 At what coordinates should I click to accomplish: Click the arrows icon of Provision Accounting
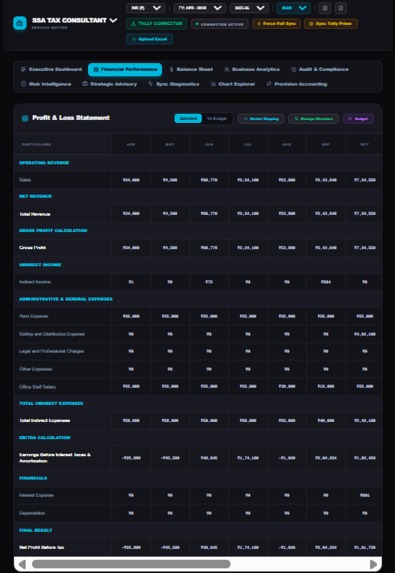pyautogui.click(x=269, y=84)
